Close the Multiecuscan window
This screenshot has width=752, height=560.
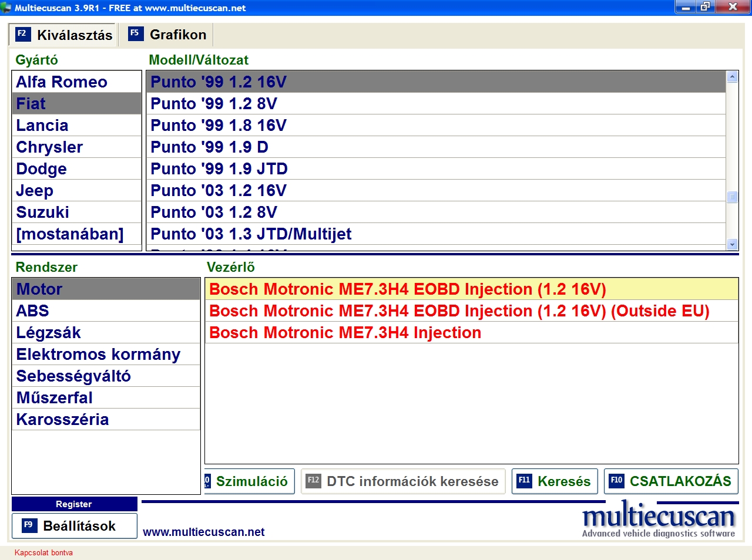pos(732,7)
